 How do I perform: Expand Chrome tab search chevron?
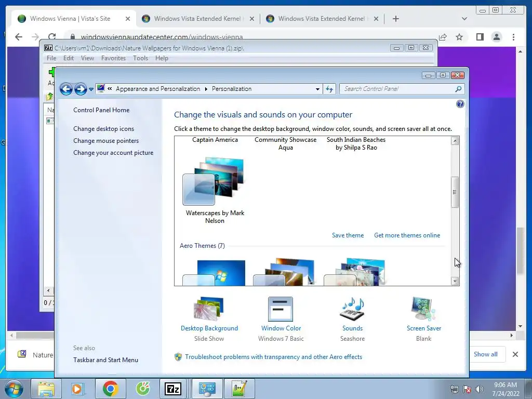click(x=464, y=19)
